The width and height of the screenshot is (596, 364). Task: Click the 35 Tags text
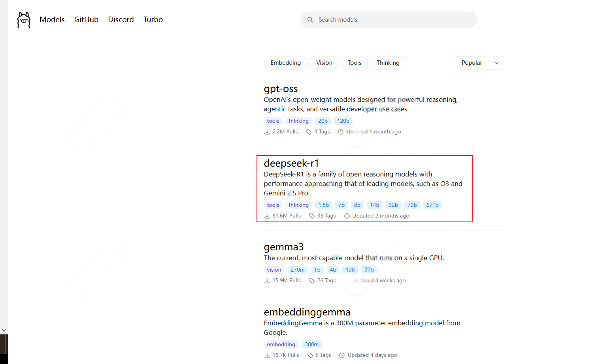pyautogui.click(x=326, y=216)
